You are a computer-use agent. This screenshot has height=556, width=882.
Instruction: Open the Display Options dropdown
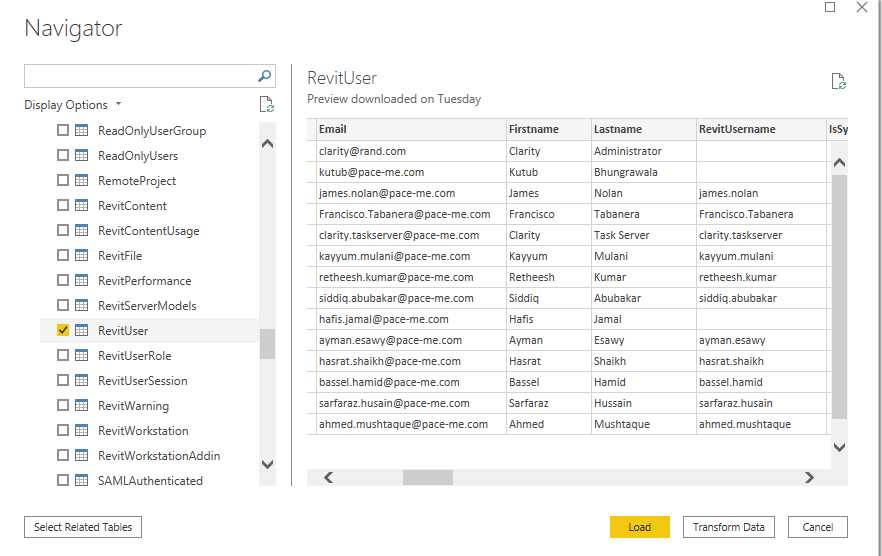[73, 105]
